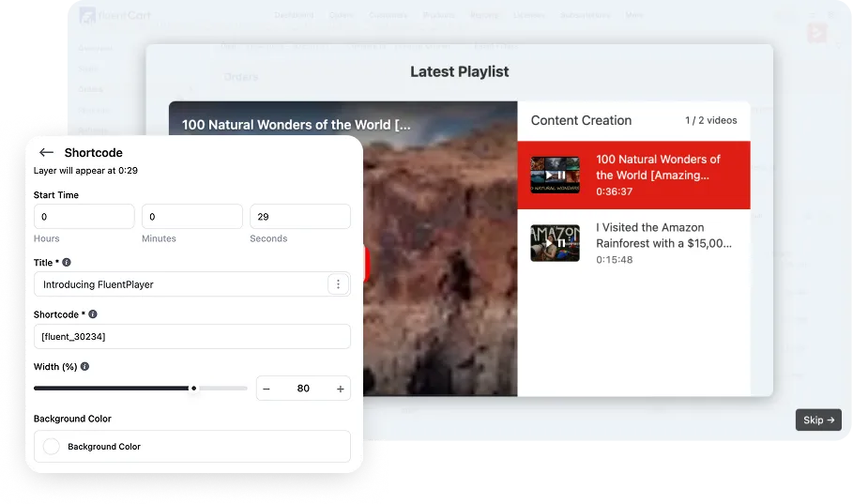The width and height of the screenshot is (853, 504).
Task: Click the info icon next to Width (%)
Action: 85,367
